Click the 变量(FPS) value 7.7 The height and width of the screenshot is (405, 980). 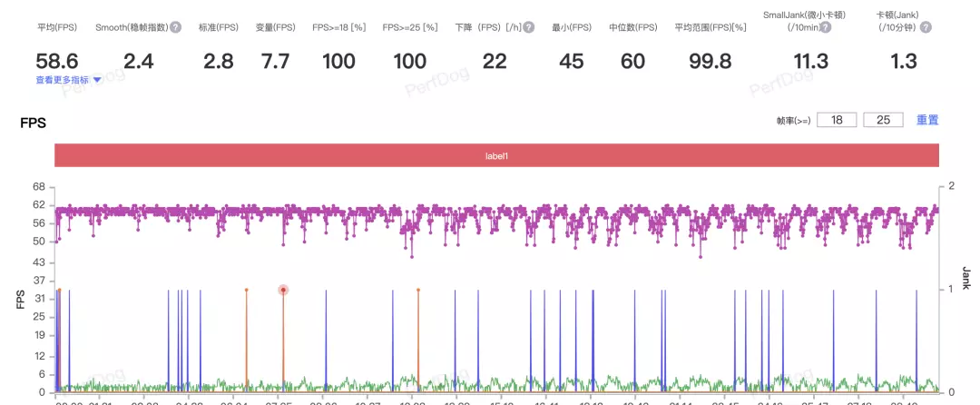[275, 61]
